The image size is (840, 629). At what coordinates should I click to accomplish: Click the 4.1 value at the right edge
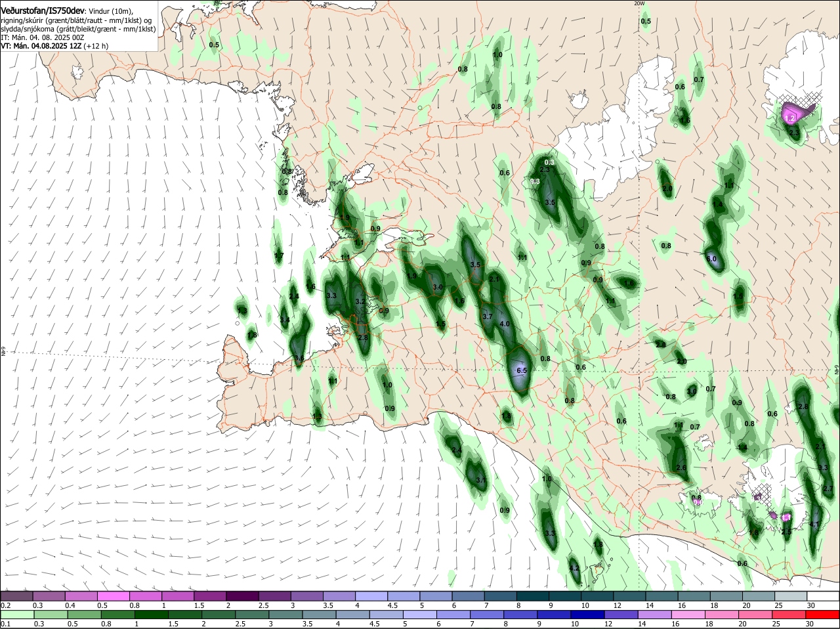814,525
